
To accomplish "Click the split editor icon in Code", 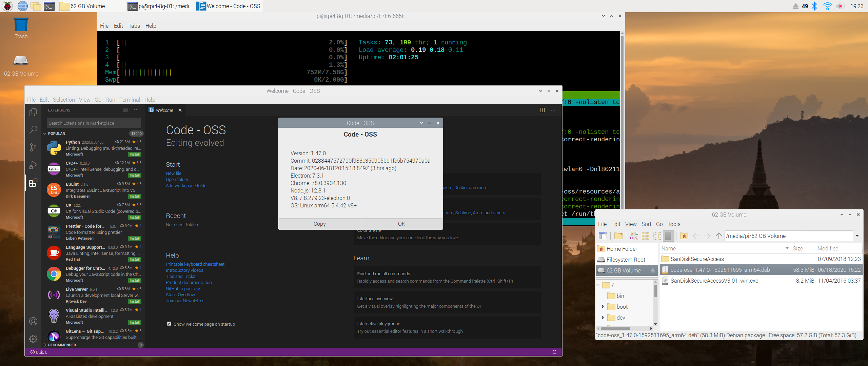I will coord(542,110).
